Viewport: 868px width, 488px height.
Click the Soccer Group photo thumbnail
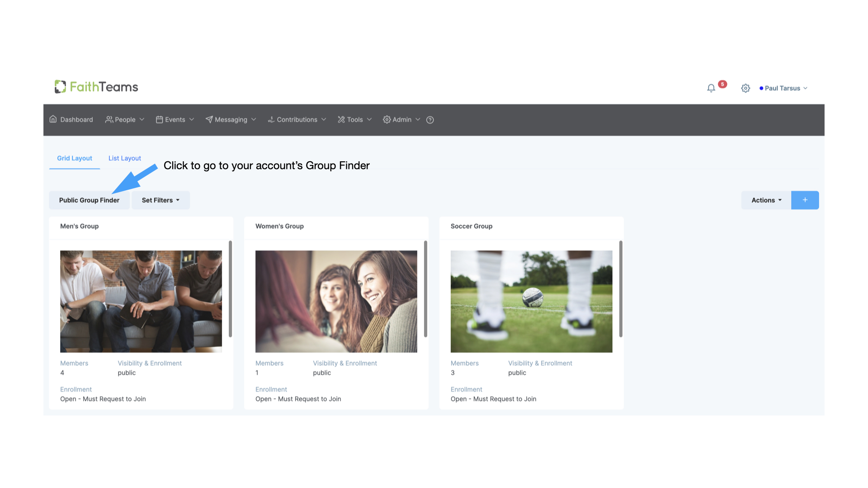click(x=531, y=301)
